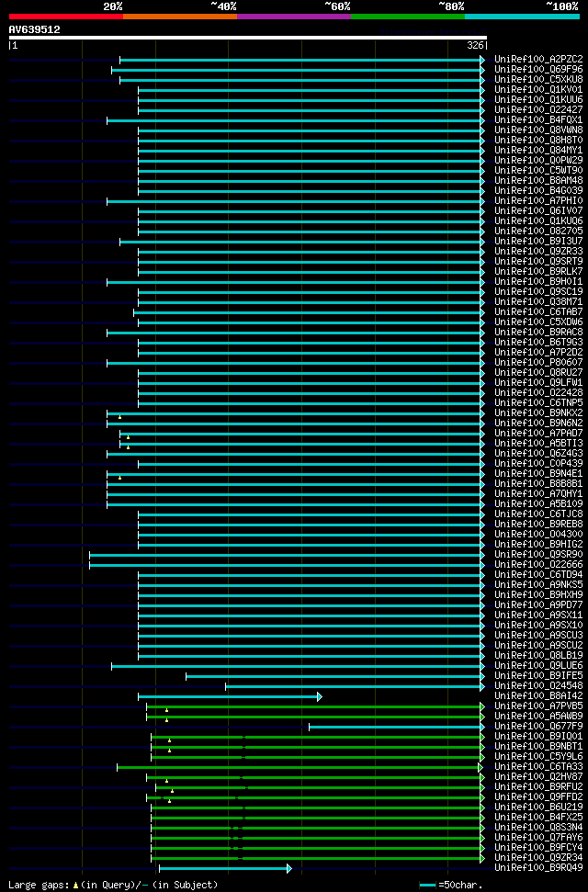Click the UniRef100_B6T9G3 entry
The height and width of the screenshot is (892, 588).
coord(538,343)
